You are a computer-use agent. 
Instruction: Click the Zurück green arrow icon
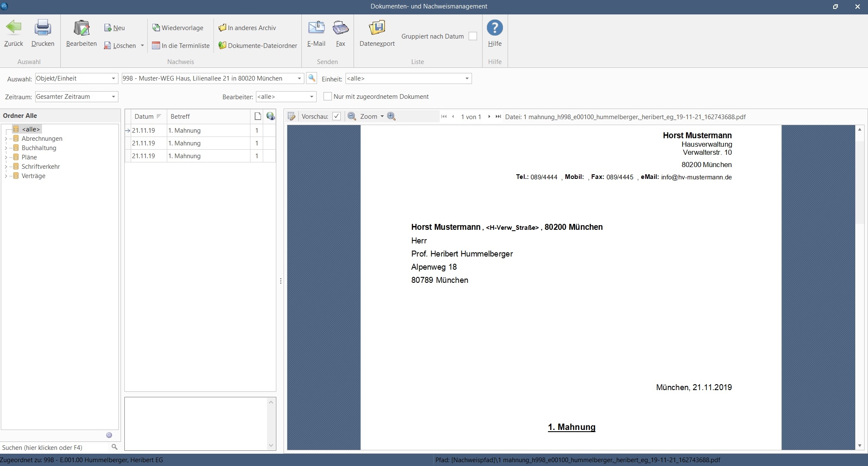[14, 28]
